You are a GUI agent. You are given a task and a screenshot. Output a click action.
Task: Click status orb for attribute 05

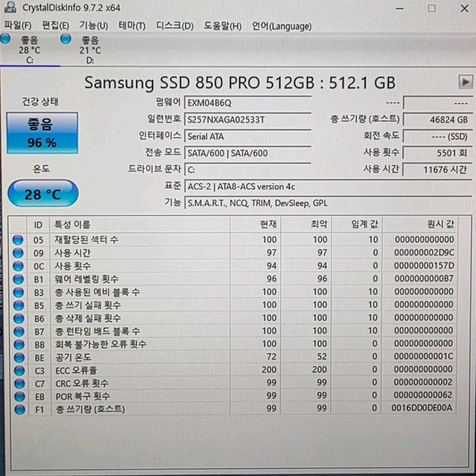coord(18,240)
